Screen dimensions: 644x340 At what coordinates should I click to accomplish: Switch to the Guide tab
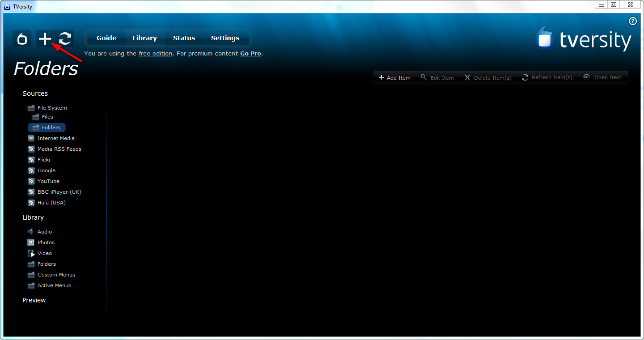106,38
